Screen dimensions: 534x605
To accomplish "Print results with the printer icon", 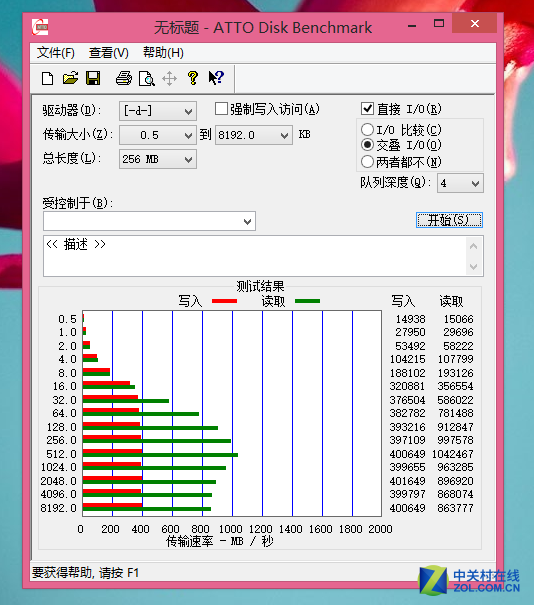I will click(123, 78).
